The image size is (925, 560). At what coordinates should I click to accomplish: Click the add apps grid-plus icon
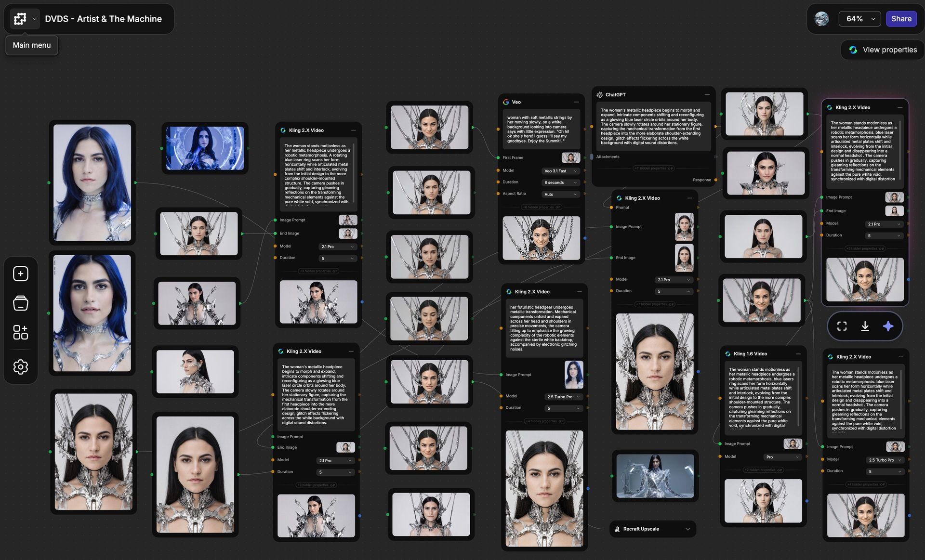pos(20,332)
